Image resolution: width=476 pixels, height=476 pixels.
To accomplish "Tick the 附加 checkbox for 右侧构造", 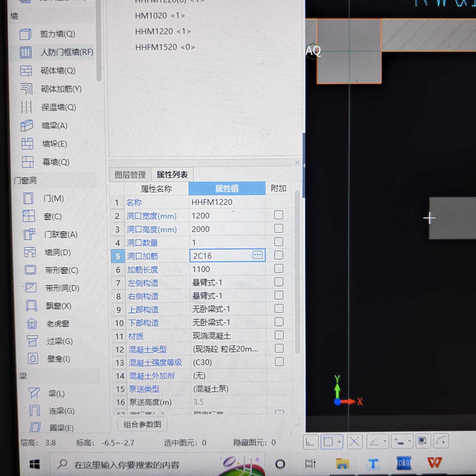I will pyautogui.click(x=279, y=295).
